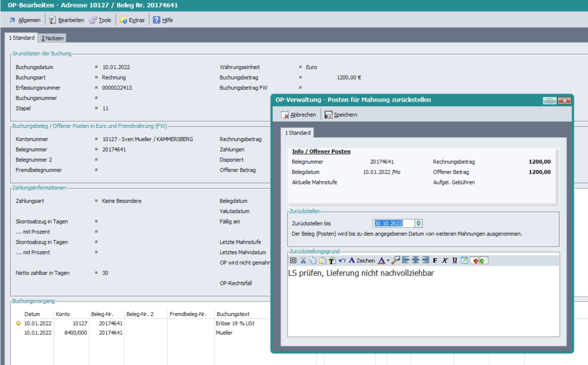The image size is (588, 365).
Task: Toggle underline formatting with U icon
Action: pos(454,260)
